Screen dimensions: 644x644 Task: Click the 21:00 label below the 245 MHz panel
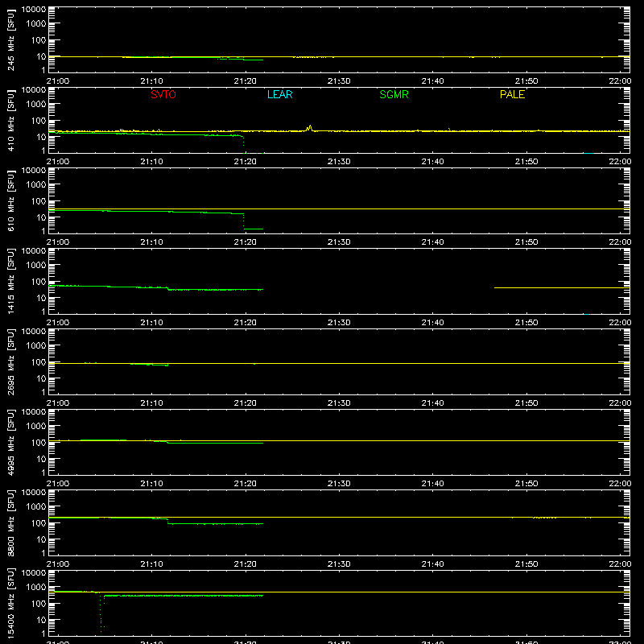click(58, 81)
